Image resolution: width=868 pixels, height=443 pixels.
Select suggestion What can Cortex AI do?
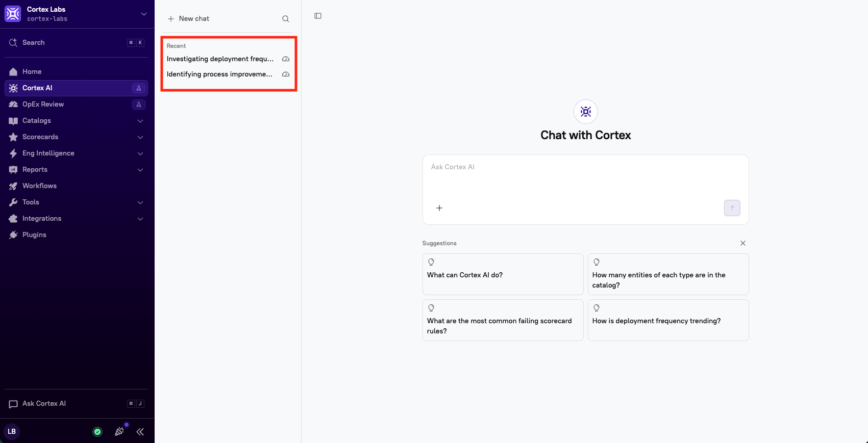pyautogui.click(x=503, y=274)
